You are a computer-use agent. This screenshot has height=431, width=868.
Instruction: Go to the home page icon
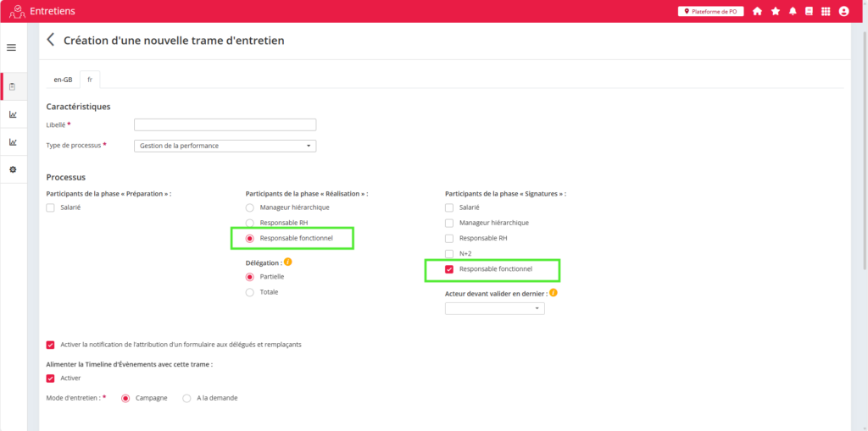pos(757,11)
